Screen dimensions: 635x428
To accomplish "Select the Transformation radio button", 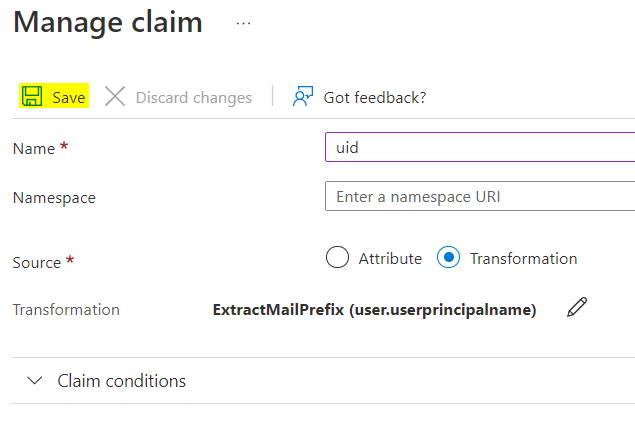I will click(x=449, y=258).
